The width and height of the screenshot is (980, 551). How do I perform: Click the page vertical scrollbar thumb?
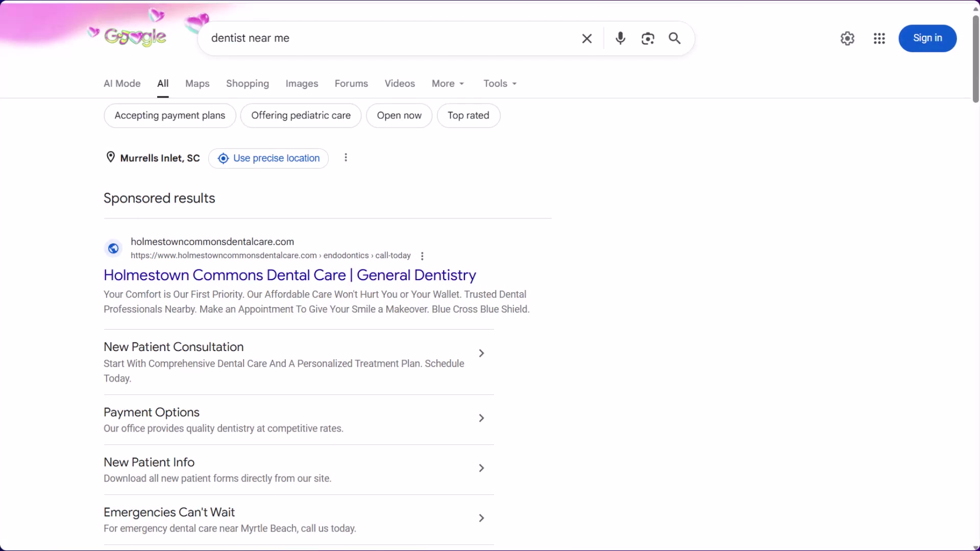(x=975, y=59)
